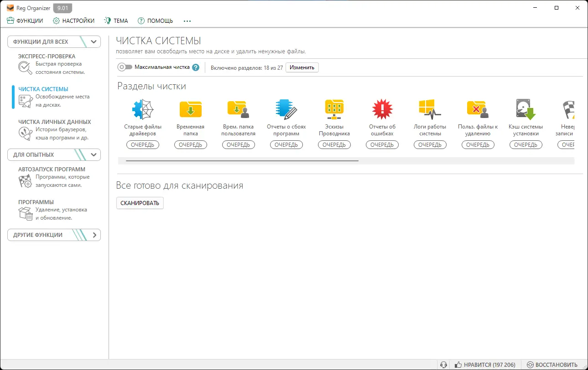Click the Логи работы системы icon

[430, 109]
